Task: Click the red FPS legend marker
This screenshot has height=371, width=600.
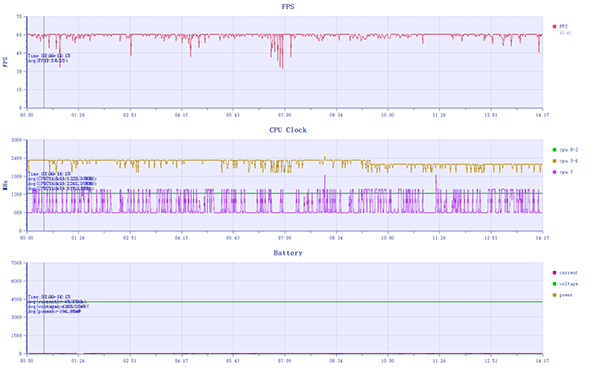Action: (x=554, y=26)
